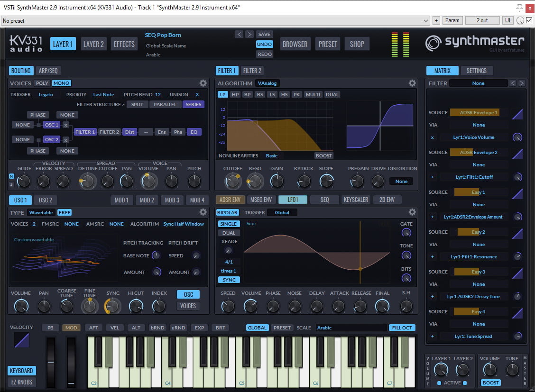The width and height of the screenshot is (535, 392).
Task: Click the SAVE preset button
Action: click(x=264, y=35)
